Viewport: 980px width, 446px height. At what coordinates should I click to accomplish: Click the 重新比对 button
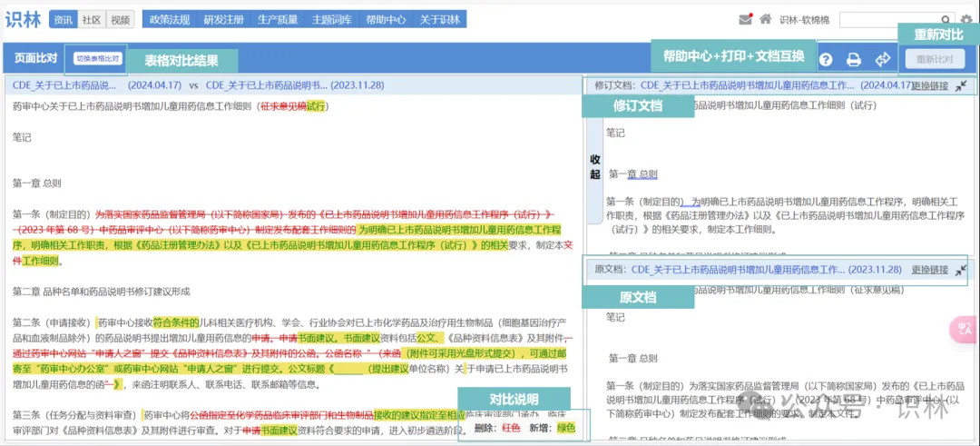coord(935,59)
